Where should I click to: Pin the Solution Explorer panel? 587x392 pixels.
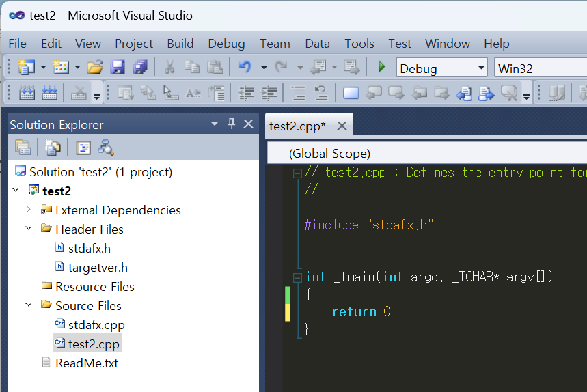click(232, 124)
